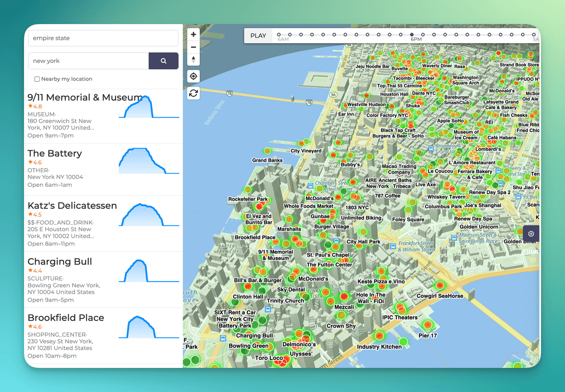This screenshot has width=565, height=392.
Task: Click the Sky Dental map label
Action: [291, 290]
